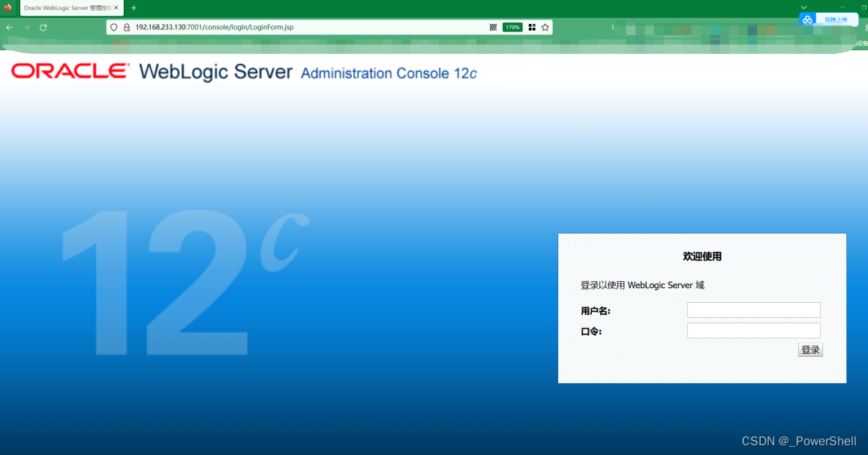Click the Baidu cloud upload icon
Viewport: 868px width, 455px height.
(808, 20)
